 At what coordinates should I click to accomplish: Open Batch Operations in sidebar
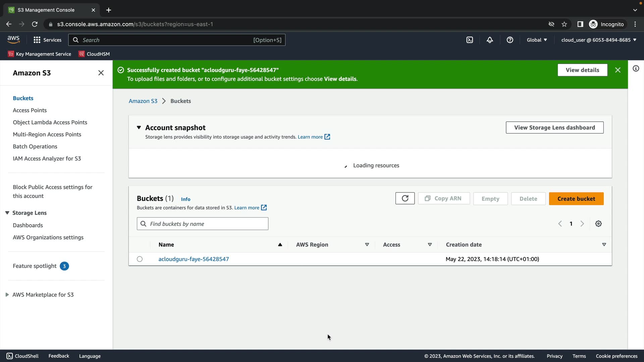[x=35, y=146]
